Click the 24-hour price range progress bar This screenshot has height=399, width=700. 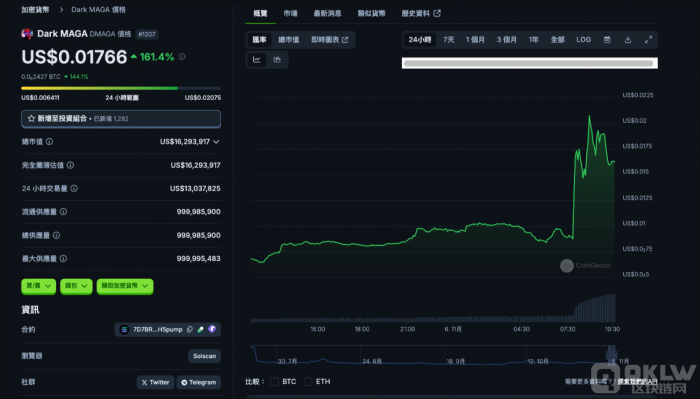tap(121, 88)
